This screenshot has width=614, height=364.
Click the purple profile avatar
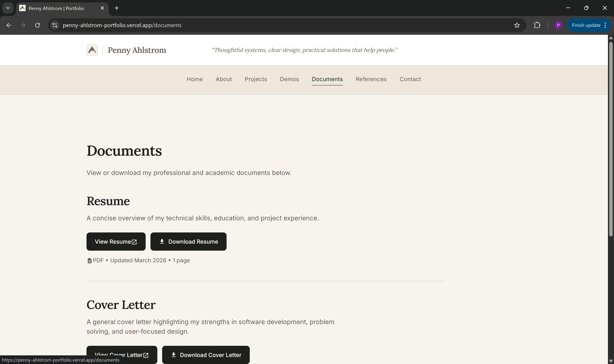559,25
